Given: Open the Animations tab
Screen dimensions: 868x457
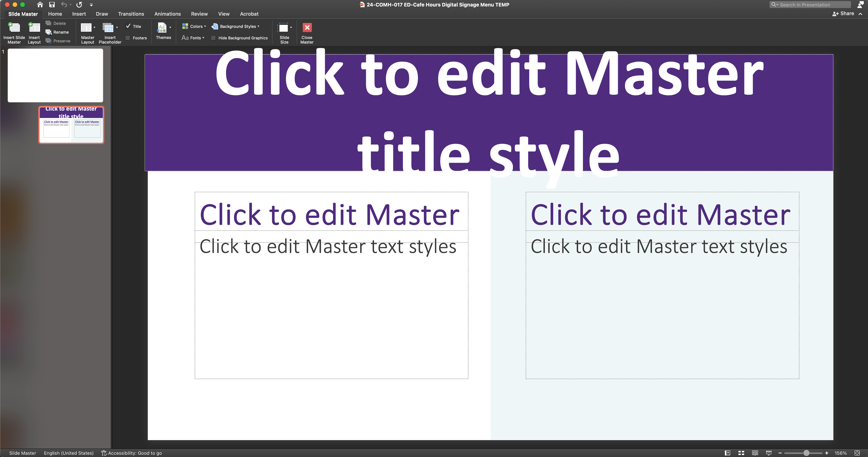Looking at the screenshot, I should tap(167, 14).
